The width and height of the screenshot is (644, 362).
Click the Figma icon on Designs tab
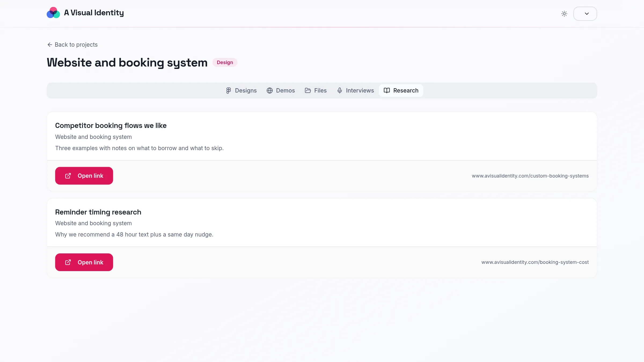[228, 91]
